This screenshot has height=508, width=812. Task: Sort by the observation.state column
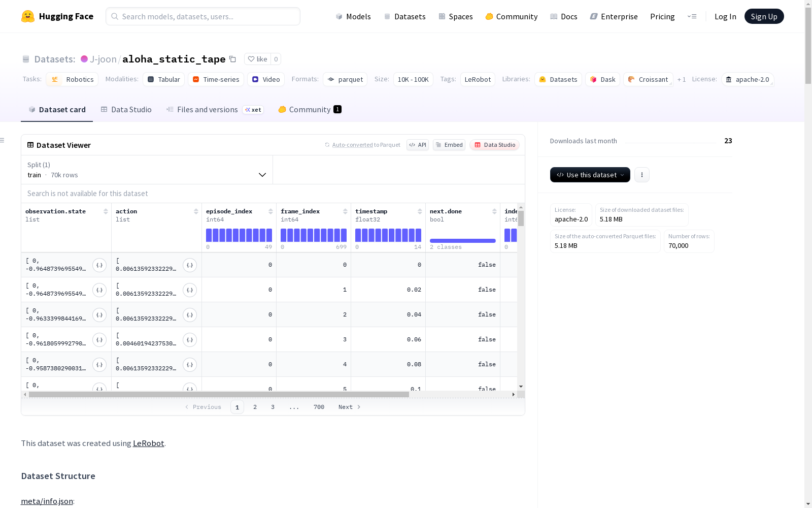106,211
